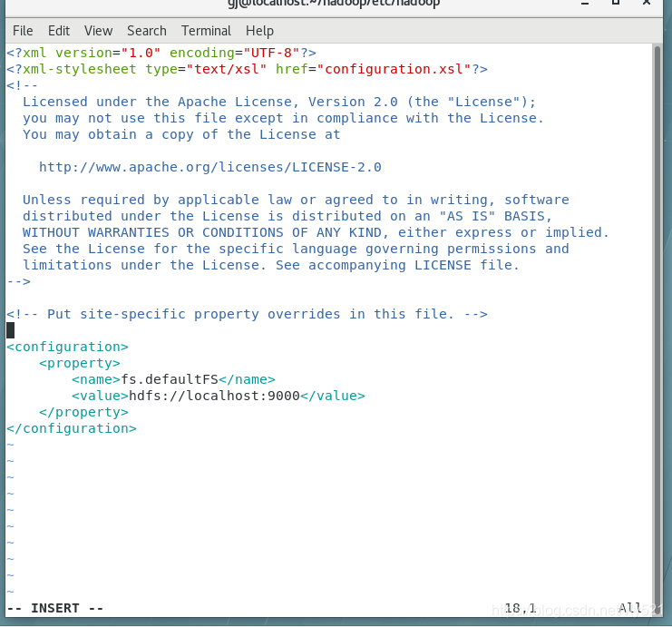Viewport: 672px width, 627px height.
Task: Click the block cursor on line 18
Action: 10,330
